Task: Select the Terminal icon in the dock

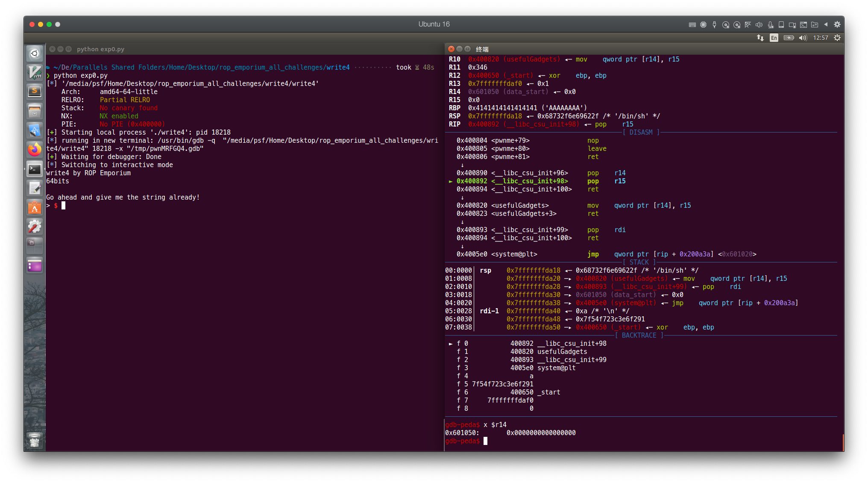Action: click(35, 169)
